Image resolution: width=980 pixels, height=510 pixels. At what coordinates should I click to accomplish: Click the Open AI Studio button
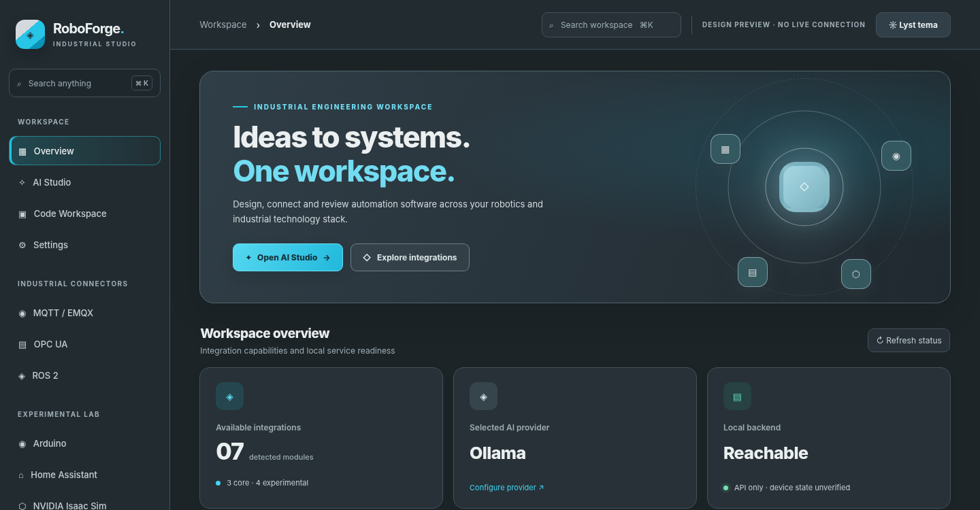[288, 258]
